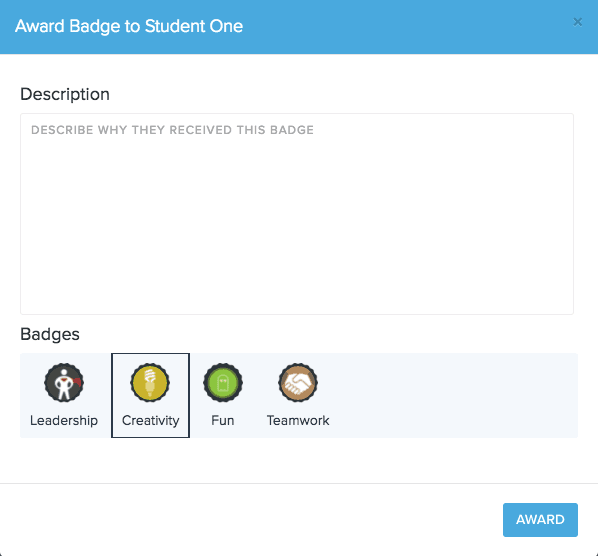Viewport: 598px width, 556px height.
Task: Click the Creativity badge text label
Action: (150, 420)
